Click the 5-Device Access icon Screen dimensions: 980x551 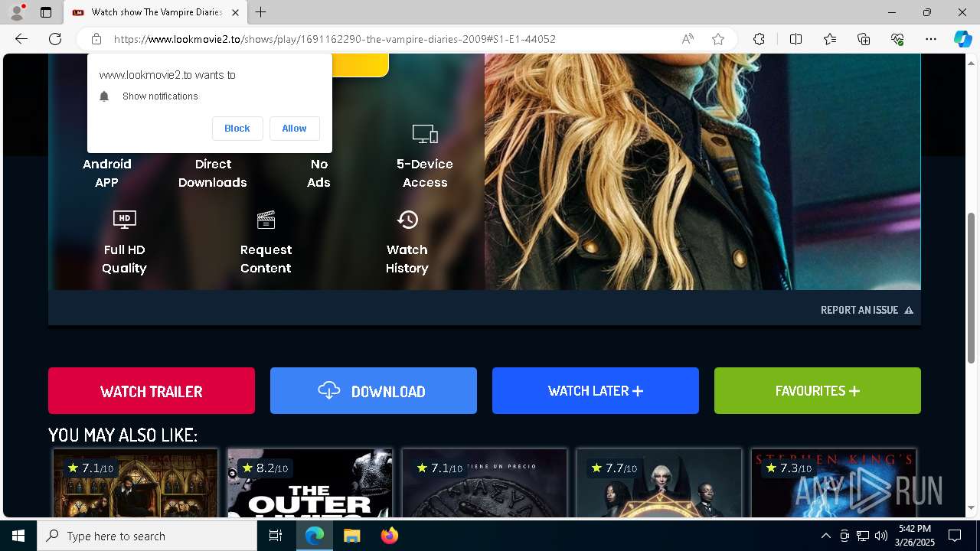pyautogui.click(x=425, y=134)
